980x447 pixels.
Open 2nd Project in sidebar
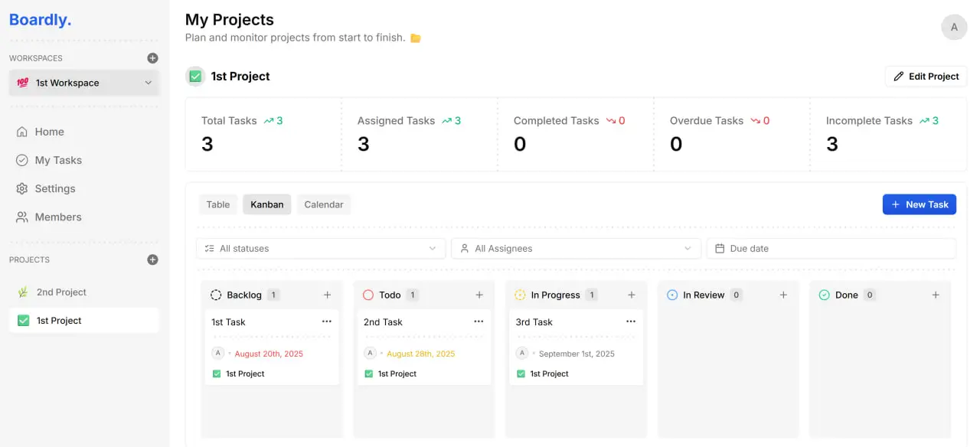click(x=61, y=292)
